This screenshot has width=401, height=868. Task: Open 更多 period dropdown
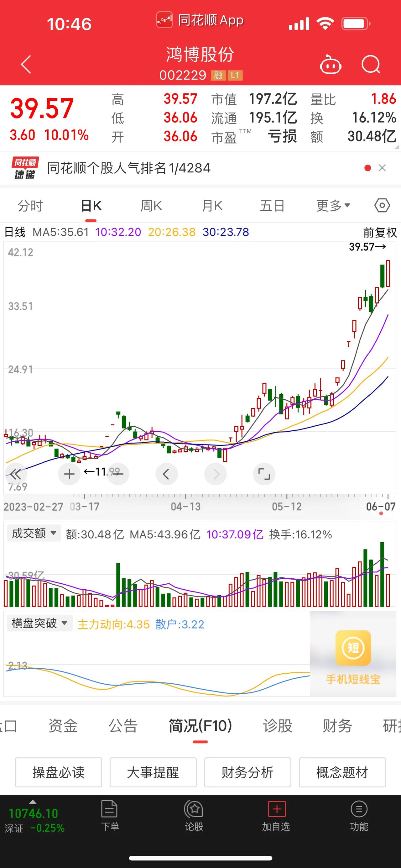click(x=333, y=206)
